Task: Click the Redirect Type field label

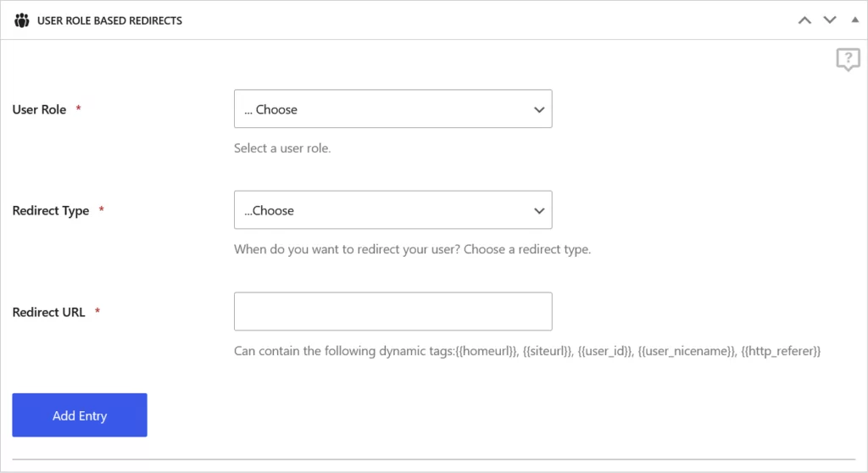Action: [51, 210]
